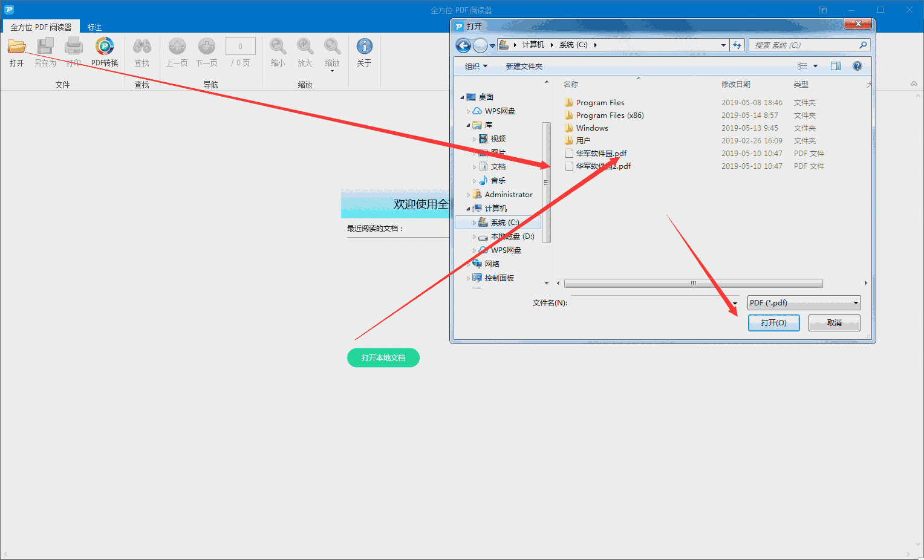Select 桌面 in the navigation tree
Image resolution: width=924 pixels, height=560 pixels.
(486, 97)
